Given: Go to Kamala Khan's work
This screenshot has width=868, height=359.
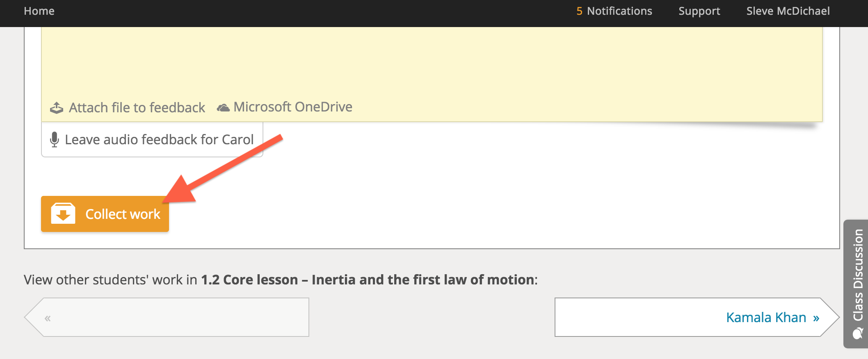Looking at the screenshot, I should (697, 317).
